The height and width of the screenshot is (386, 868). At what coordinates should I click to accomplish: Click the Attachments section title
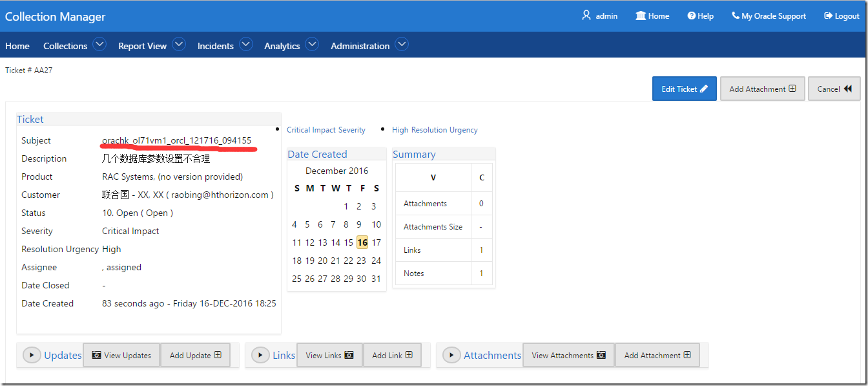[492, 355]
